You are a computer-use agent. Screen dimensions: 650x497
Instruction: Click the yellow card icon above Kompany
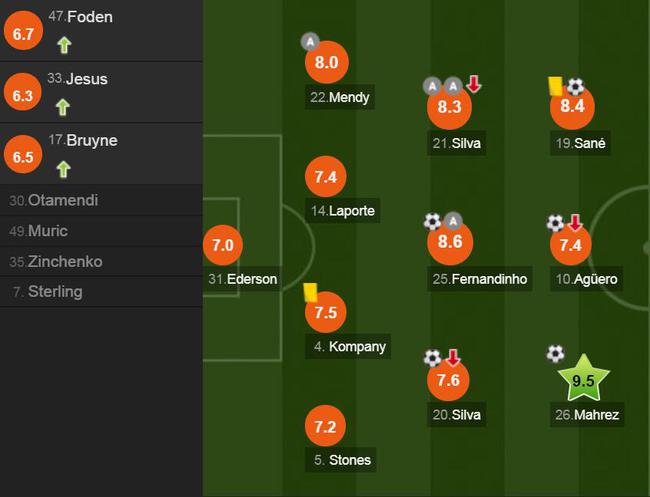(310, 292)
